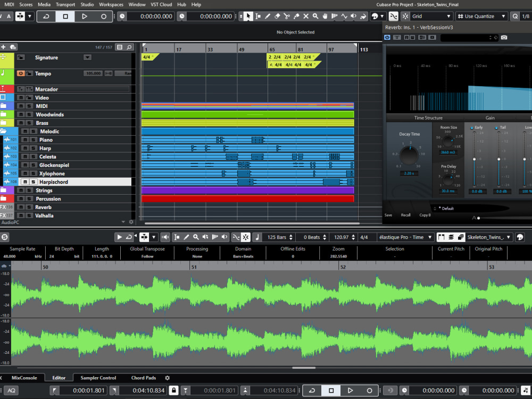The width and height of the screenshot is (532, 399).
Task: Open track search magnifier in track list
Action: pyautogui.click(x=129, y=47)
